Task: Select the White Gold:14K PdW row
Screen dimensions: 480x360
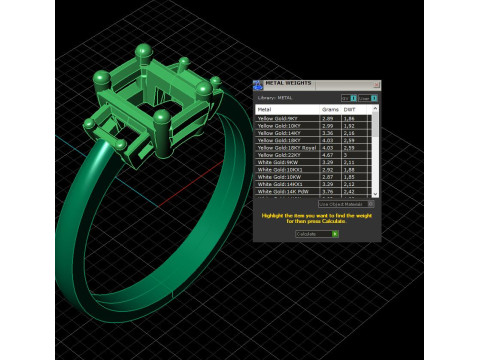Action: pyautogui.click(x=313, y=192)
